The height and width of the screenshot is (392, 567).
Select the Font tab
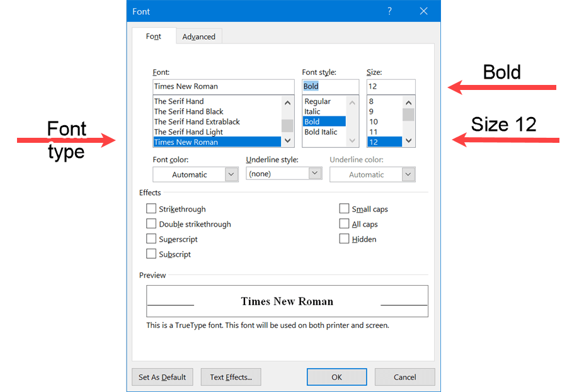point(154,36)
